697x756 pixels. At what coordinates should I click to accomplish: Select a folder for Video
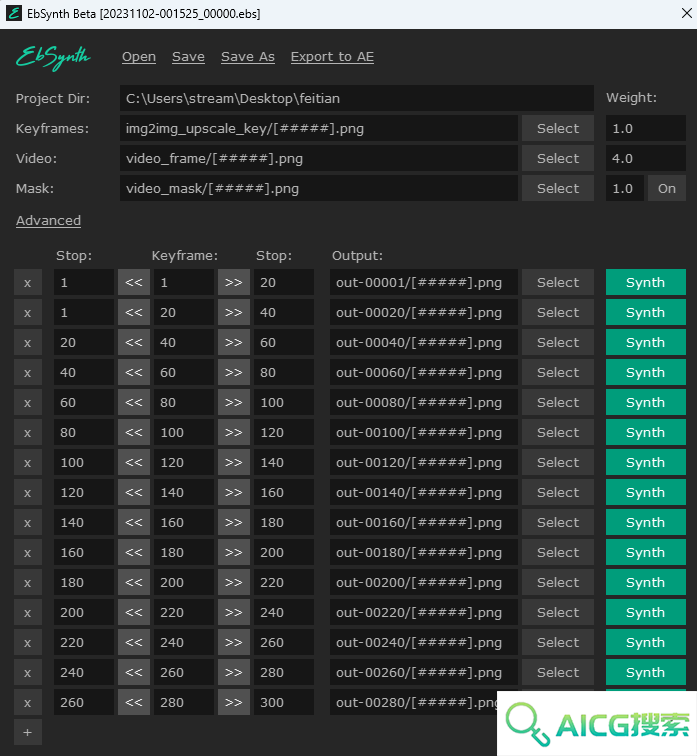pos(558,158)
